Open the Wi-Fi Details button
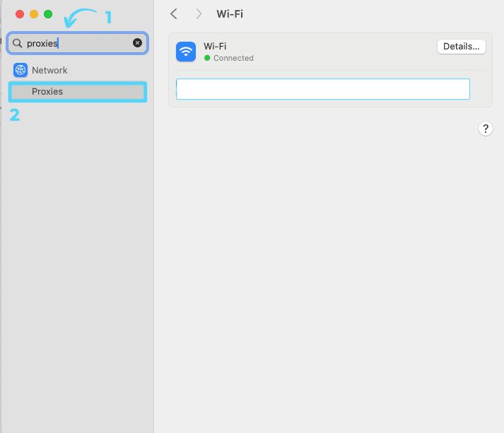Viewport: 504px width, 433px height. pos(462,47)
